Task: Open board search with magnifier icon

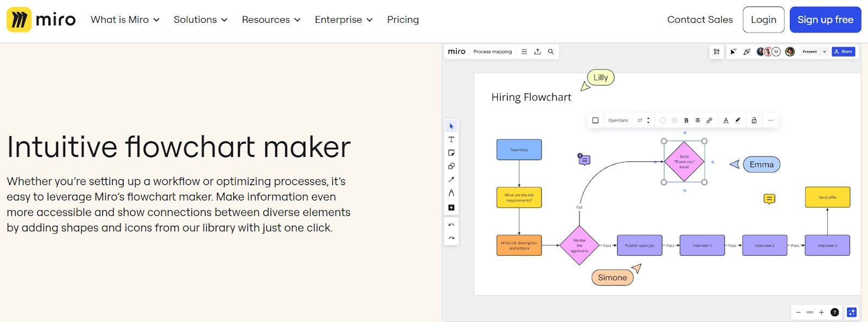Action: click(x=551, y=52)
